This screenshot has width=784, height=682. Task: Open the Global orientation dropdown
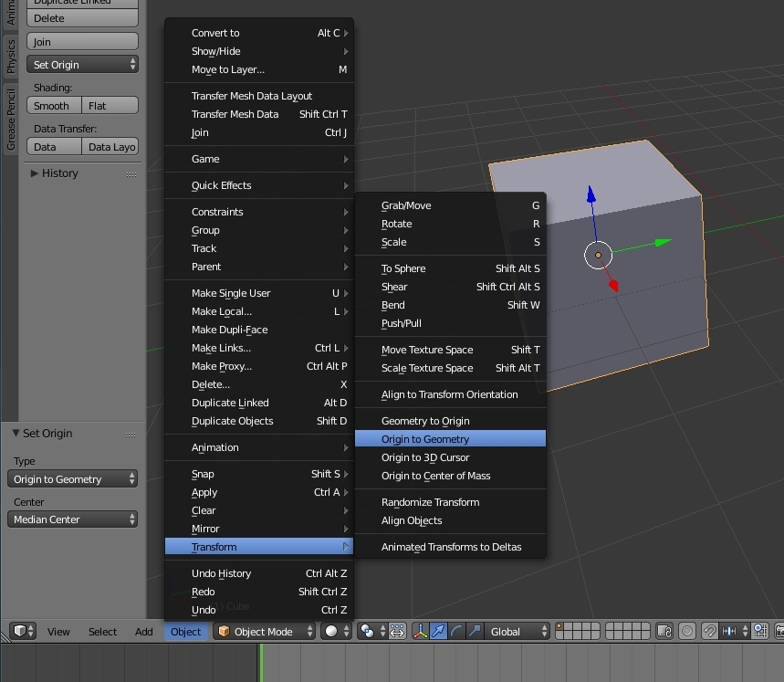click(517, 631)
